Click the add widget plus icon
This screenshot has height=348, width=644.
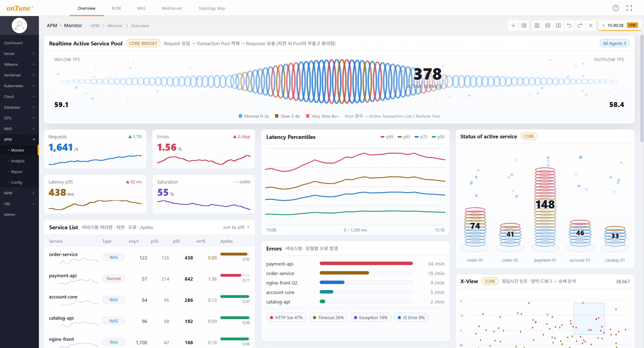(x=513, y=25)
